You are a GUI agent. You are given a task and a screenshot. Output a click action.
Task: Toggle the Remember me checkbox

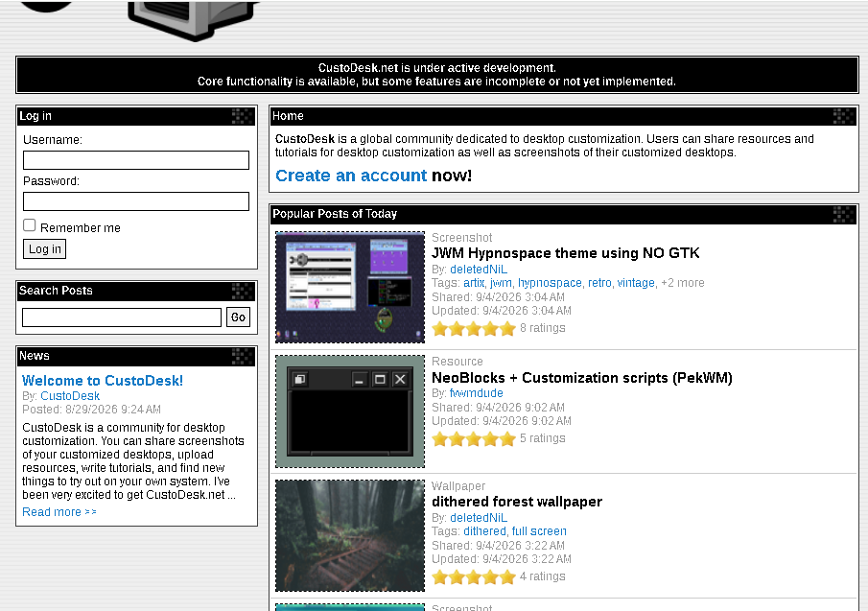[30, 225]
